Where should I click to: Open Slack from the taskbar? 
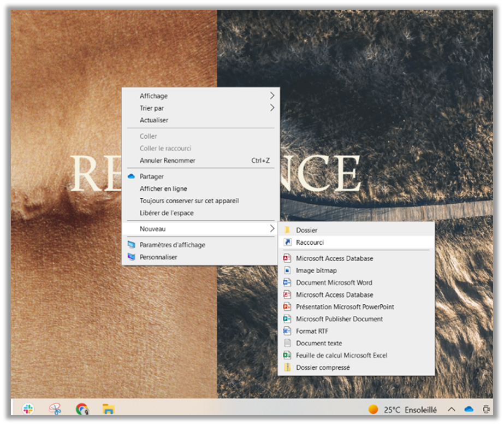[x=28, y=409]
